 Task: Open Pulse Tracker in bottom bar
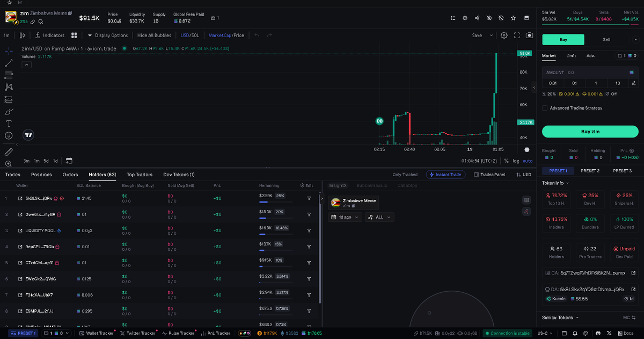pyautogui.click(x=178, y=333)
